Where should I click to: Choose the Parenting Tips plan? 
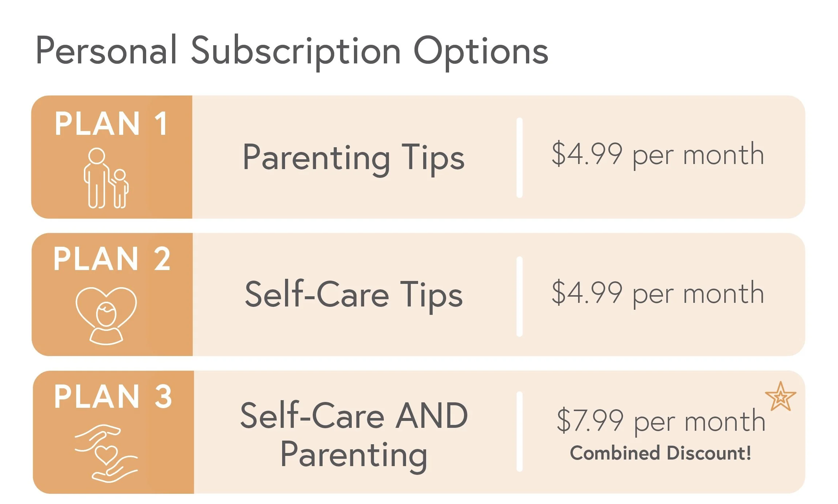click(354, 157)
